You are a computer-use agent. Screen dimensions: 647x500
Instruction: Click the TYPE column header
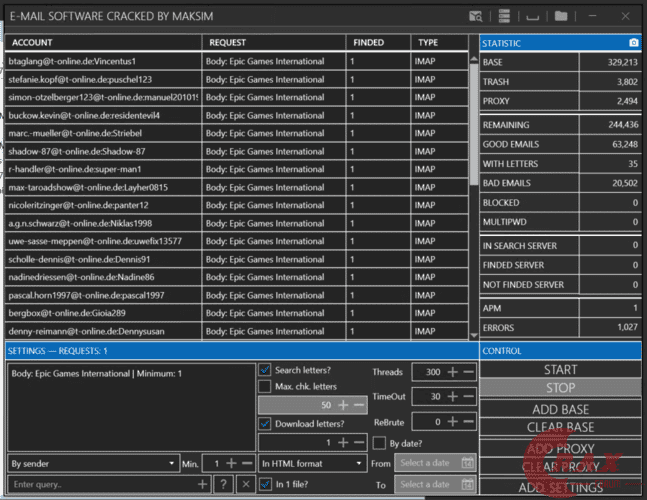pos(440,43)
